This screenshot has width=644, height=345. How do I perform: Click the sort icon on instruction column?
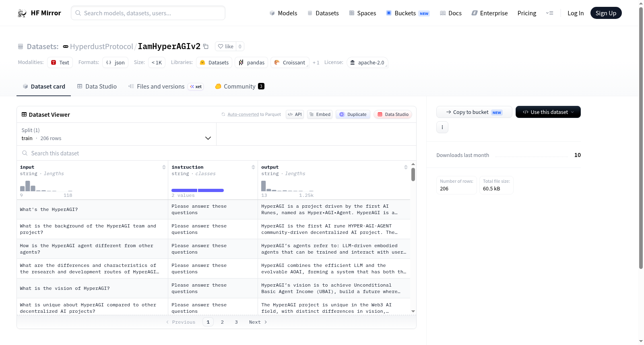click(253, 167)
